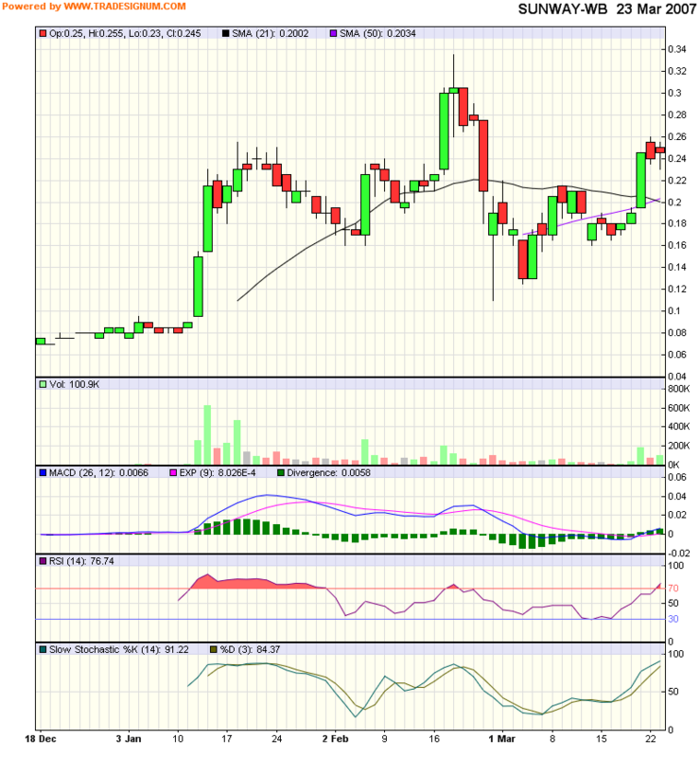Screen dimensions: 700x757
Task: Click the 23 Mar 2007 date text
Action: [x=656, y=9]
